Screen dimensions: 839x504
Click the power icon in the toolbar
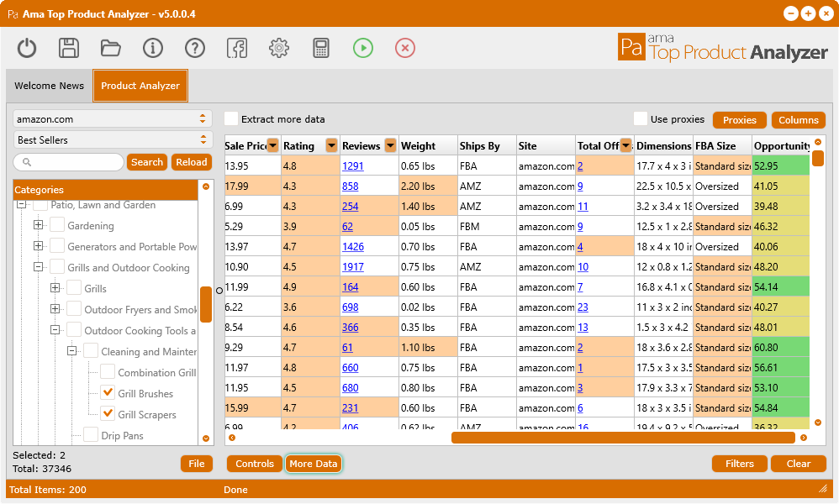[27, 48]
